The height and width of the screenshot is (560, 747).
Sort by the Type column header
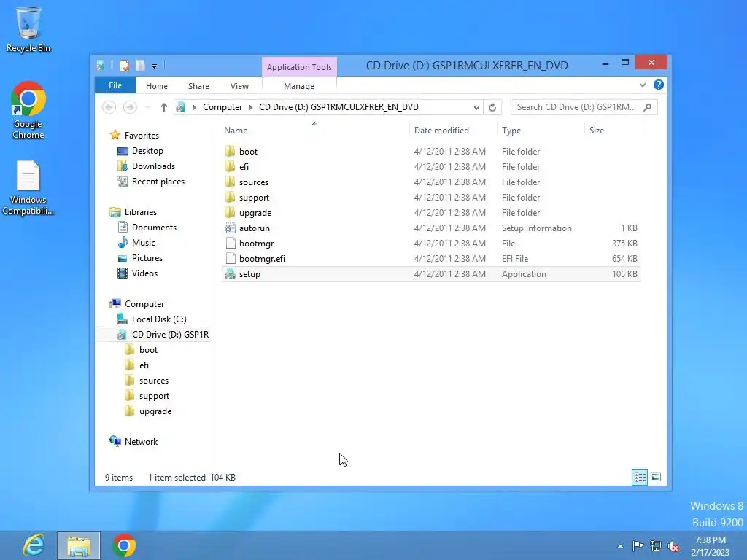point(541,130)
